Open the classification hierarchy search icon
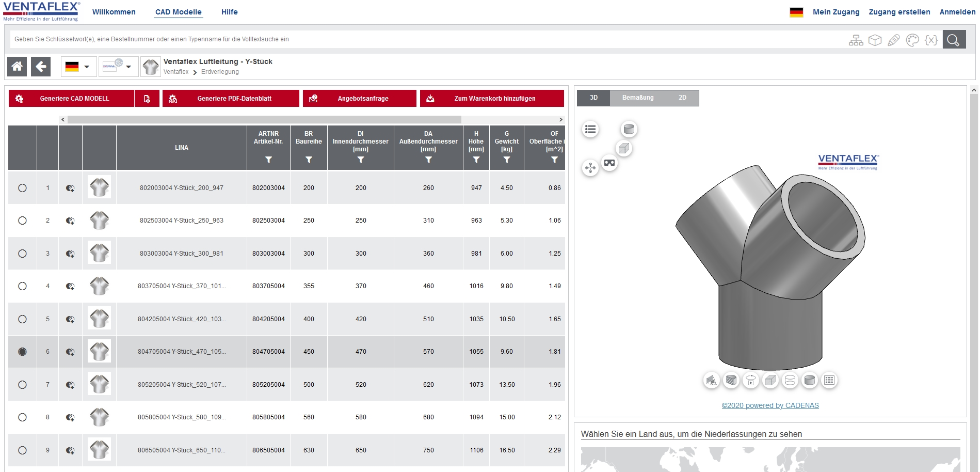Screen dimensions: 980x472 (856, 40)
